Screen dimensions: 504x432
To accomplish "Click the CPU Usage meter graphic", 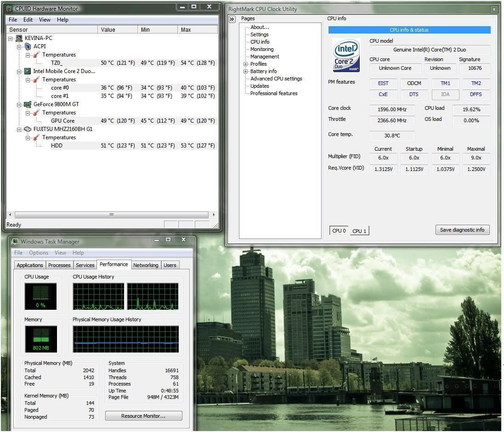I will pyautogui.click(x=40, y=296).
